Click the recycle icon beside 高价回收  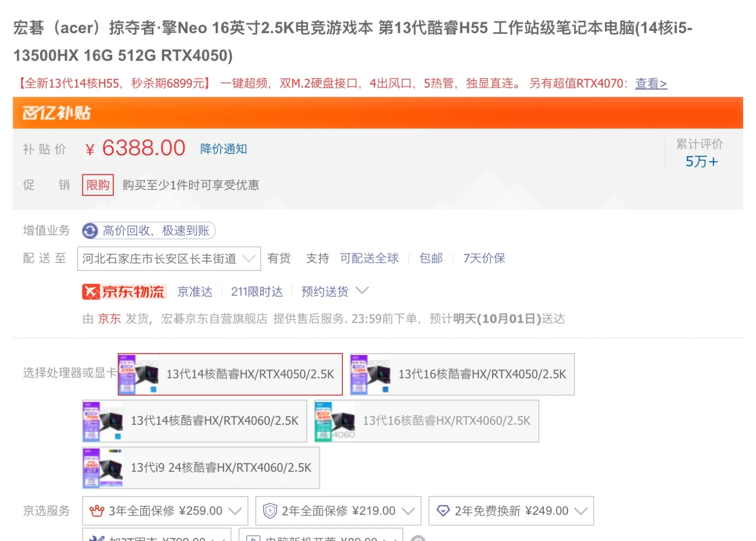(x=90, y=231)
